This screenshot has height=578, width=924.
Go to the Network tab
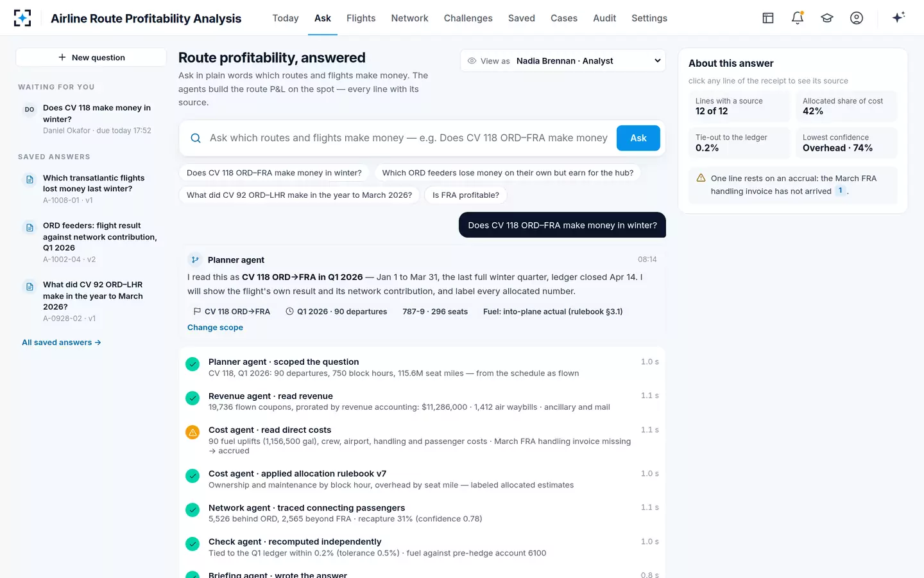[x=409, y=18]
